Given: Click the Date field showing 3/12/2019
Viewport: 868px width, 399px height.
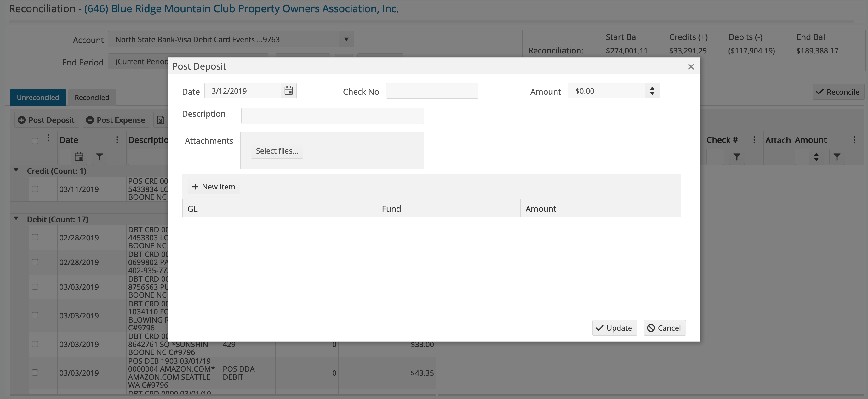Looking at the screenshot, I should [x=243, y=91].
